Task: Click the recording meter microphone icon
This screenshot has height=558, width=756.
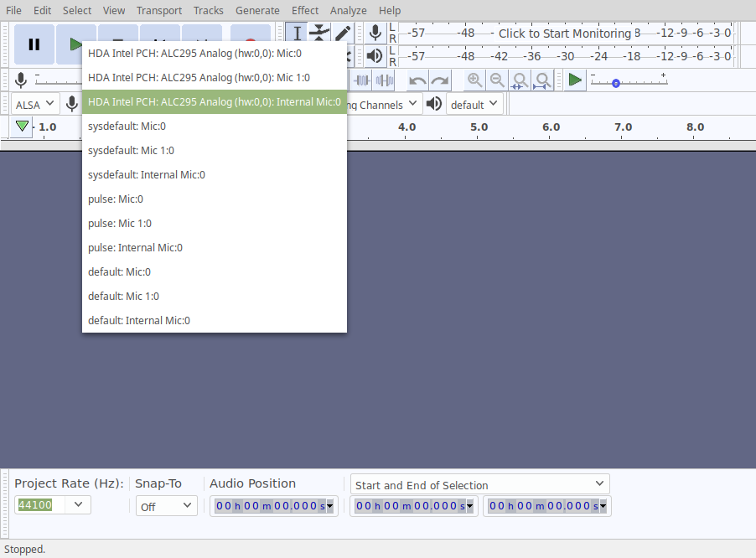Action: pos(375,34)
